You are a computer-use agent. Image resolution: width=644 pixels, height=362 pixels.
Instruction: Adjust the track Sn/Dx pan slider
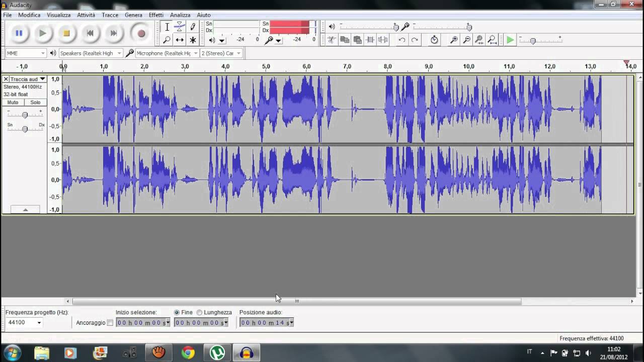[x=25, y=129]
